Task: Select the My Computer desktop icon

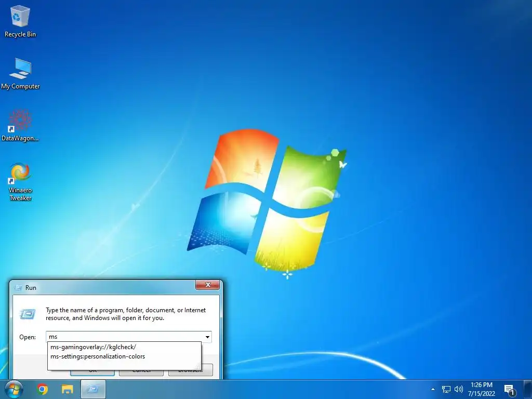Action: click(x=20, y=73)
